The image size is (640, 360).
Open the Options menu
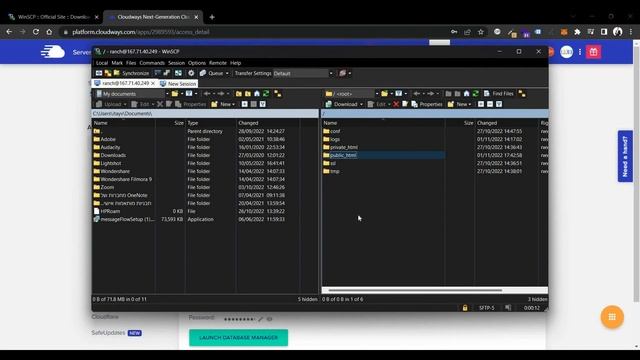click(x=197, y=63)
